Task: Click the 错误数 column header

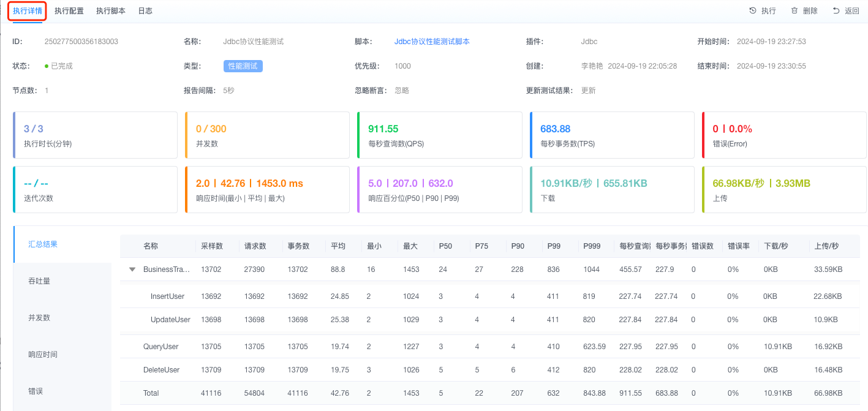Action: coord(703,246)
